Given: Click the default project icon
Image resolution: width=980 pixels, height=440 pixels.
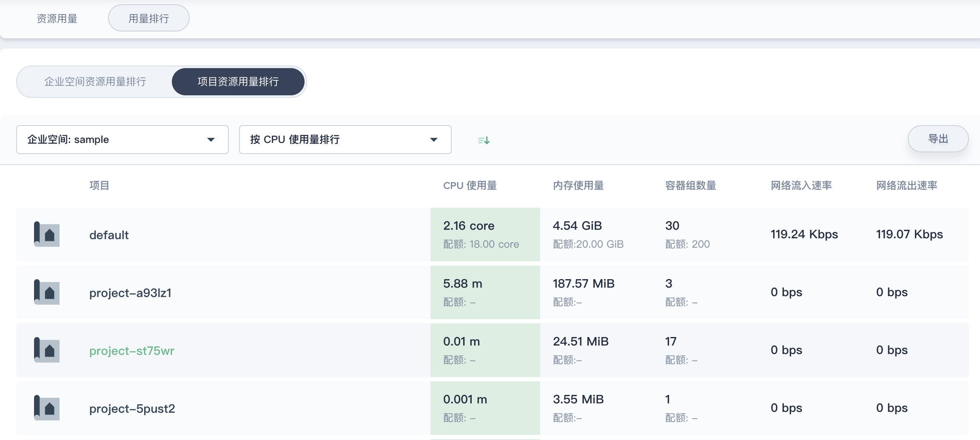Looking at the screenshot, I should tap(47, 234).
